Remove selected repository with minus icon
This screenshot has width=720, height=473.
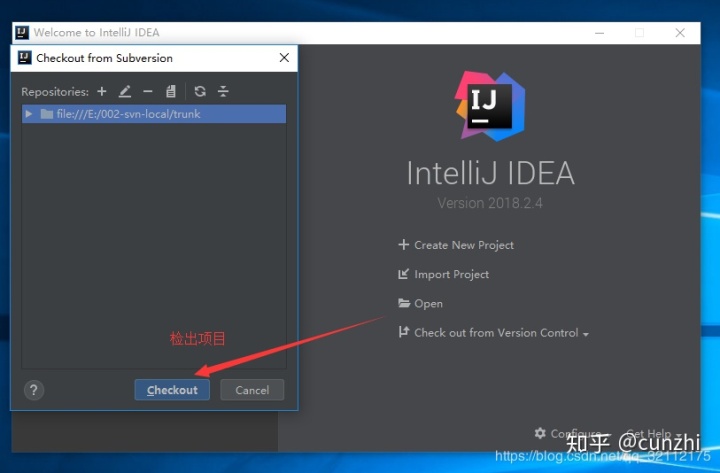point(147,91)
